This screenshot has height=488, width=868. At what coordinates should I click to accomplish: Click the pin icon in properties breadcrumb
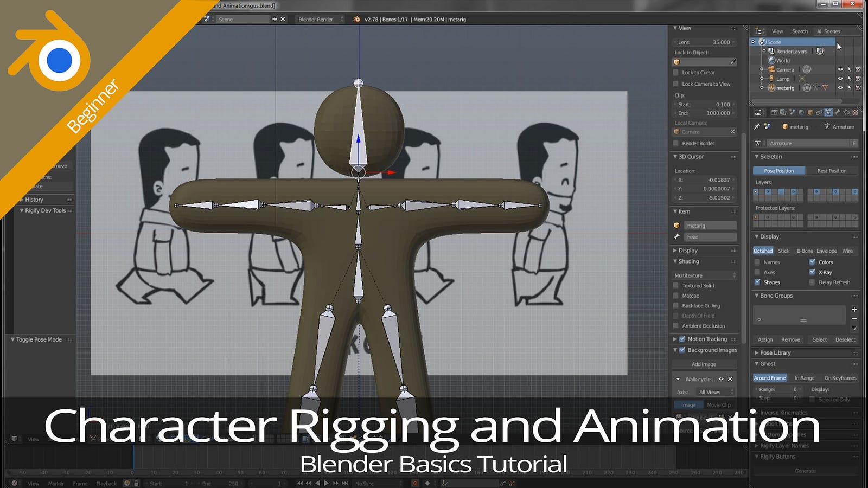pyautogui.click(x=757, y=126)
